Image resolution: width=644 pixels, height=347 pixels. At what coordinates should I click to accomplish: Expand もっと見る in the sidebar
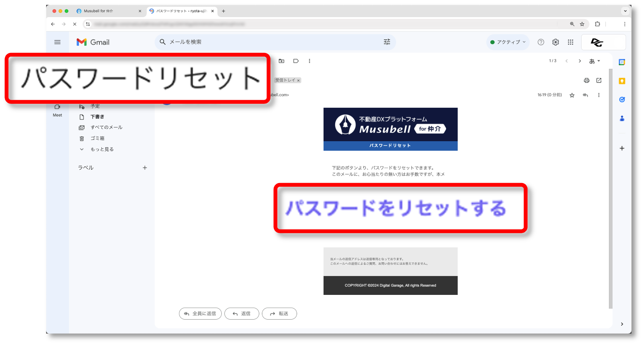tap(102, 149)
